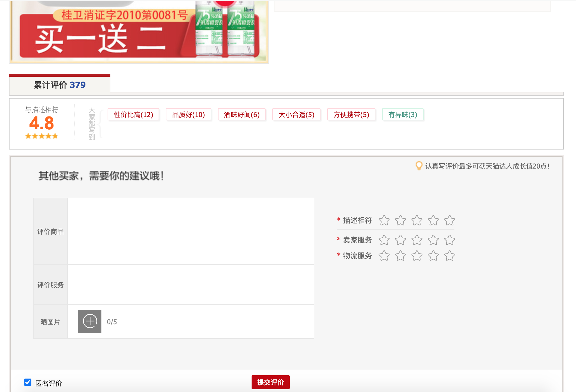Select the 酒味好闻(6) tag
Viewport: 576px width, 392px height.
point(241,115)
